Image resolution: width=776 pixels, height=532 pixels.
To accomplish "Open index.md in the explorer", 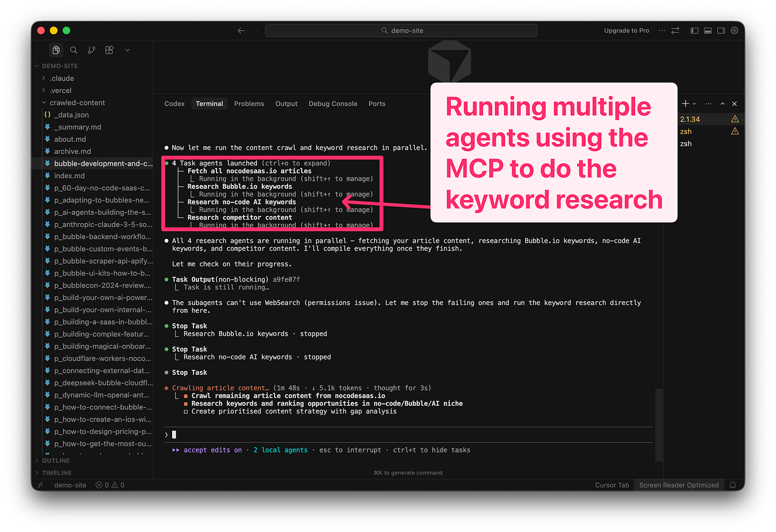I will click(69, 176).
